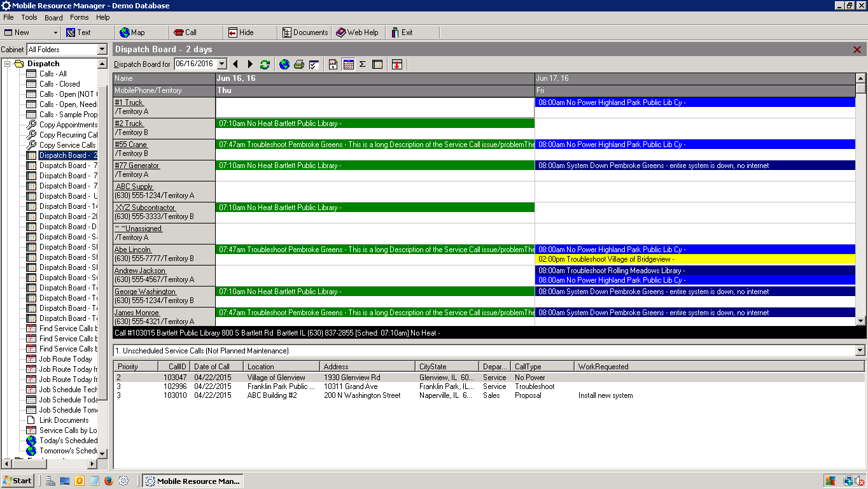
Task: Select Calls - All in the tree
Action: click(53, 74)
